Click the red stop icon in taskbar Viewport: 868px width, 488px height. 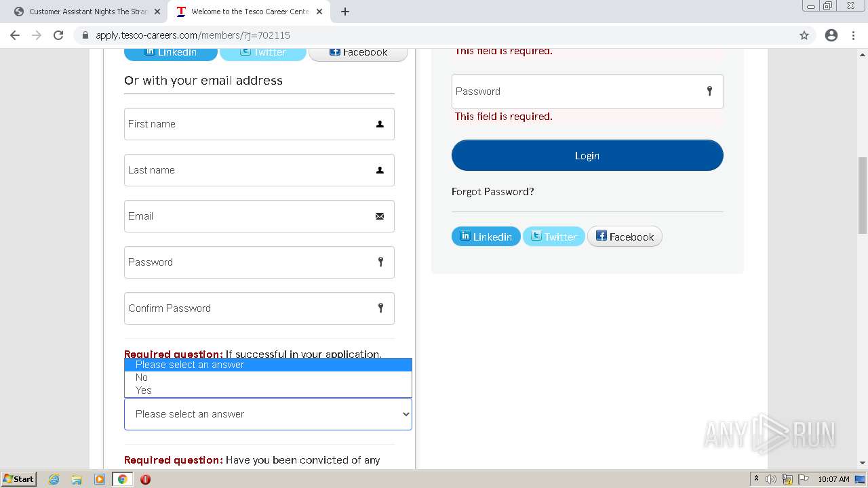click(145, 479)
